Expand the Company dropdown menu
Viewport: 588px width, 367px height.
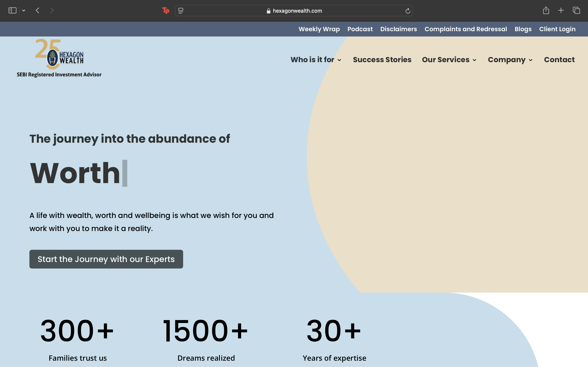(x=510, y=60)
